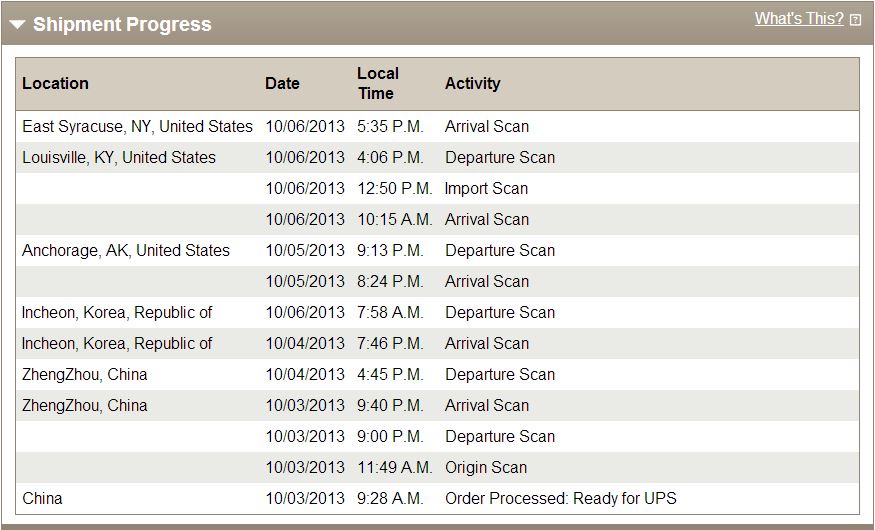Click Order Processed: Ready for UPS
This screenshot has height=530, width=875.
(561, 498)
